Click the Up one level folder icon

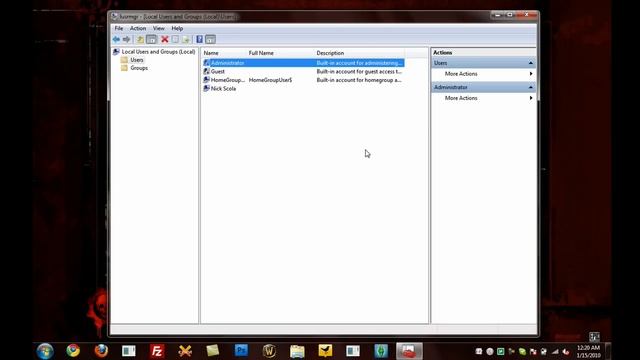click(x=140, y=40)
